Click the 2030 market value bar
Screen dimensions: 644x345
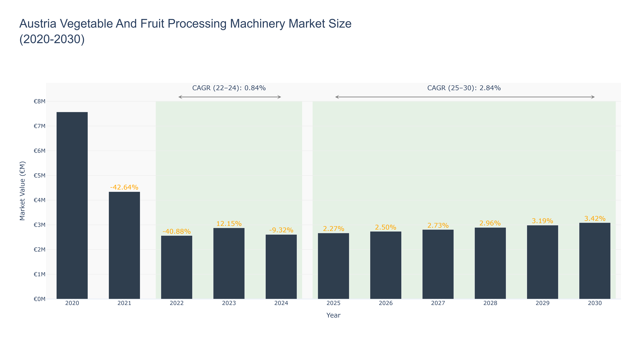[595, 261]
